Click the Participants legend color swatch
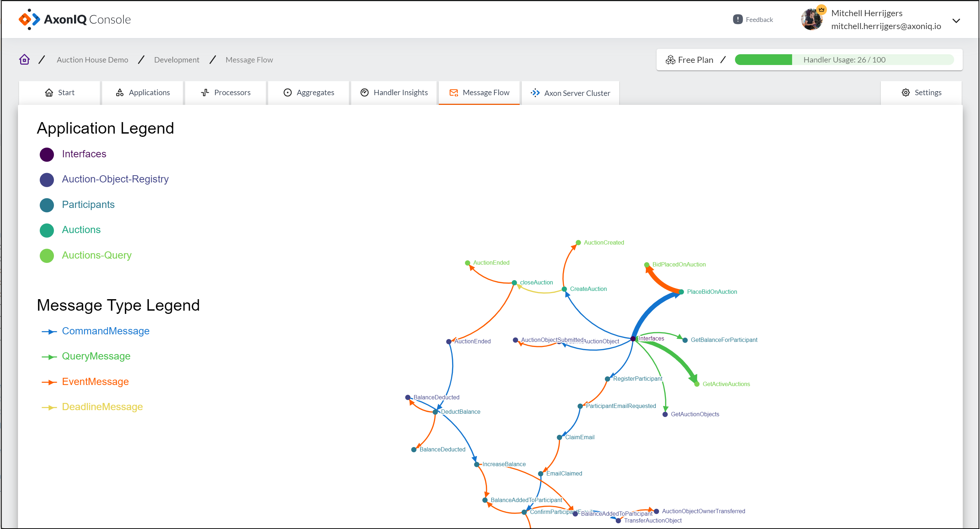The height and width of the screenshot is (529, 980). click(x=47, y=205)
